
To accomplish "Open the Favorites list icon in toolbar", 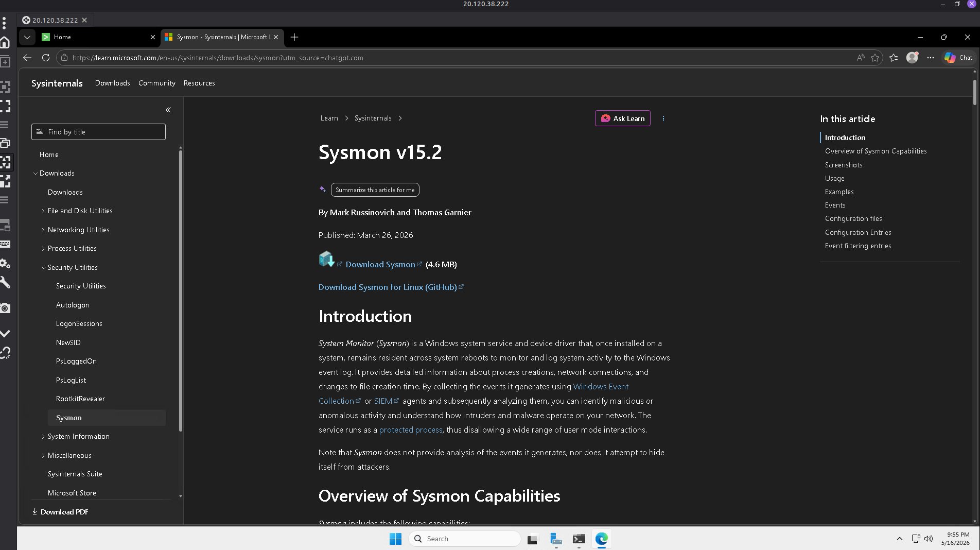I will 894,58.
